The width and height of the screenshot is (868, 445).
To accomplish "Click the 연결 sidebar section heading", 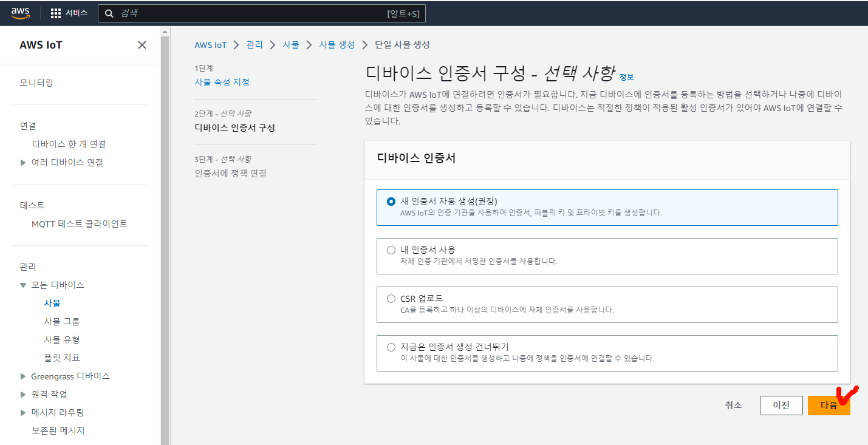I will [28, 126].
